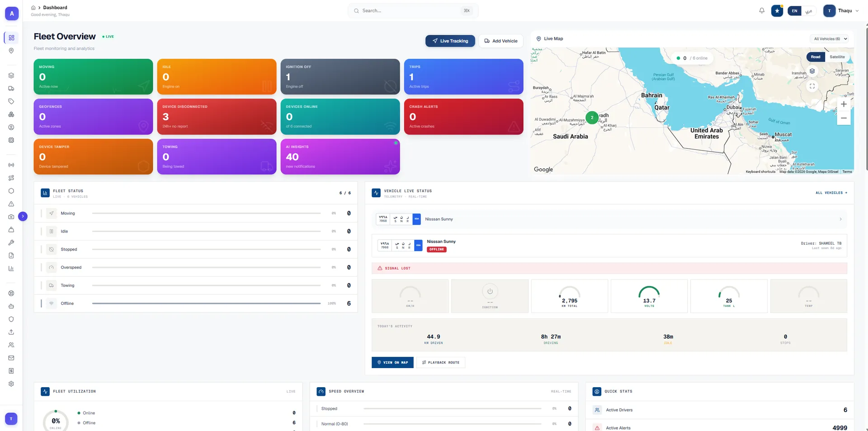Click the stacked layers sidebar icon
The height and width of the screenshot is (431, 868).
(x=11, y=76)
